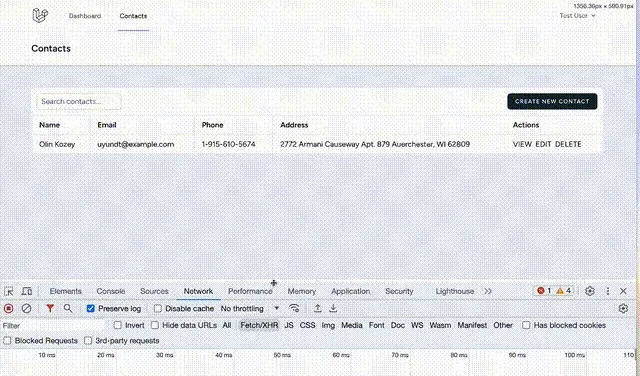Switch to the Performance tab
This screenshot has height=376, width=640.
click(250, 291)
